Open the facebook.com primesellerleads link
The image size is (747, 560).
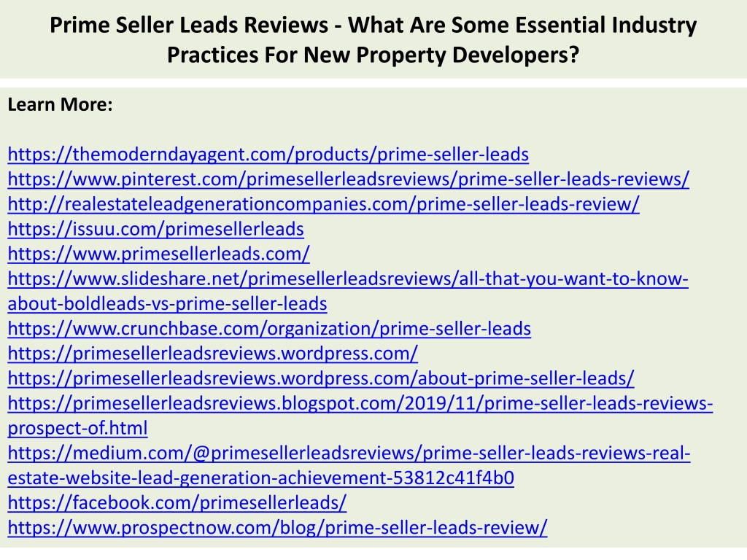[177, 503]
